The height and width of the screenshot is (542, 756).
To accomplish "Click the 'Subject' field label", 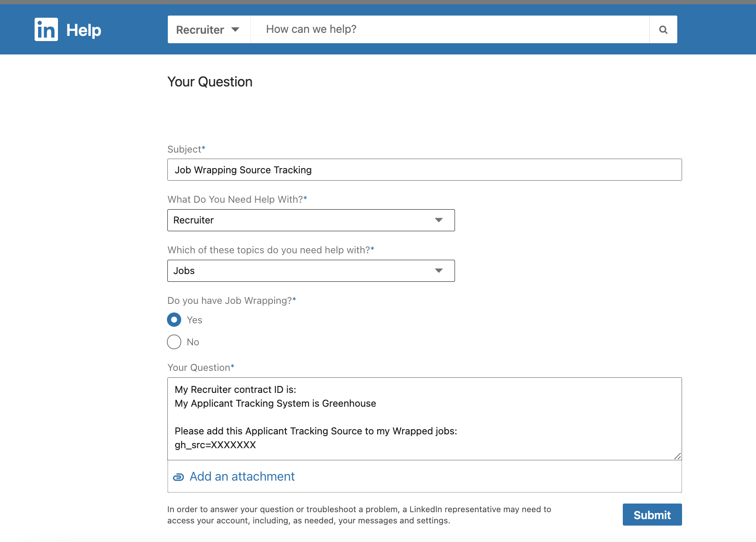I will tap(186, 149).
